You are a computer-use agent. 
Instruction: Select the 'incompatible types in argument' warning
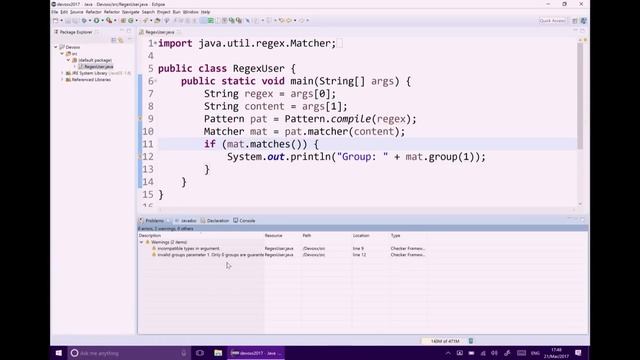[x=188, y=248]
